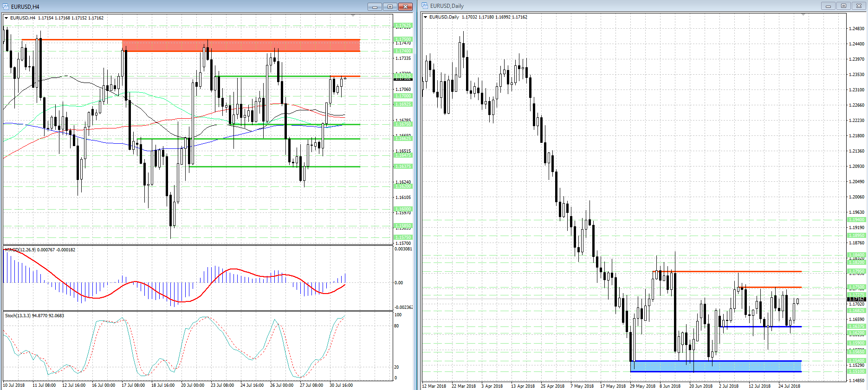868x390 pixels.
Task: Close the EURUSD,H4 chart window
Action: [x=405, y=6]
